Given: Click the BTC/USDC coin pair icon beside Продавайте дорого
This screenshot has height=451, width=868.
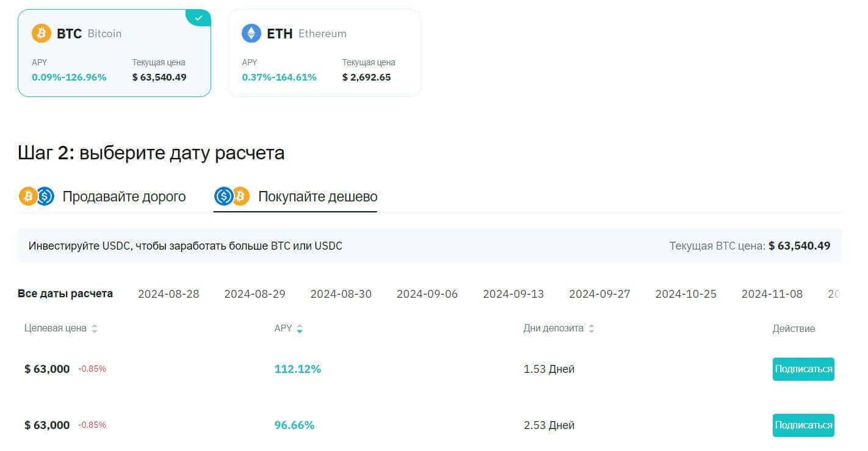Looking at the screenshot, I should (x=37, y=197).
